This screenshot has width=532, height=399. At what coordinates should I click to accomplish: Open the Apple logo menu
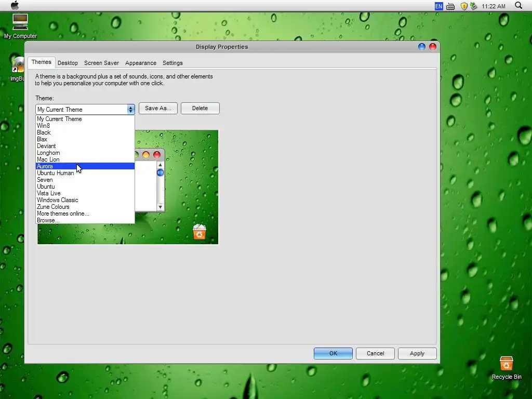15,5
